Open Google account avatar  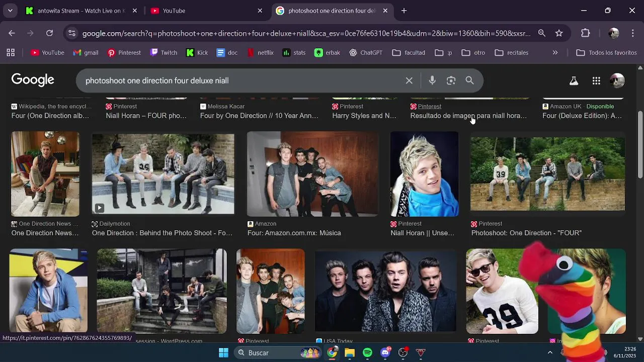coord(617,80)
